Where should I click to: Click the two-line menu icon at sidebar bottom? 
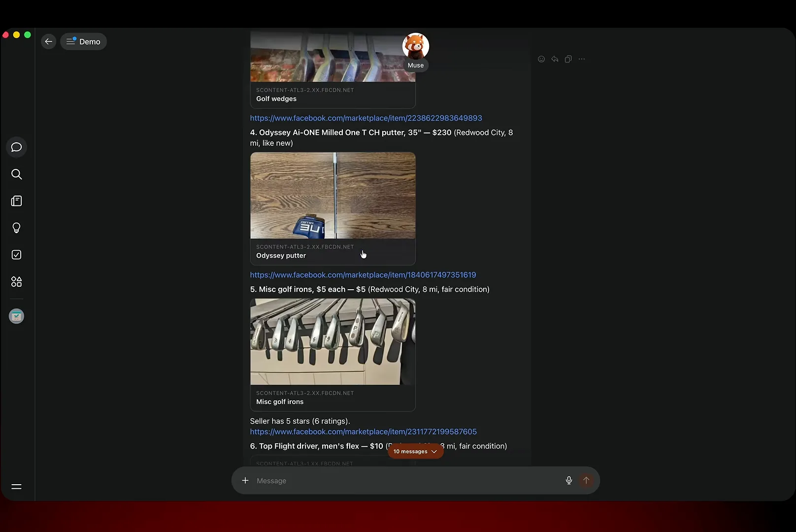tap(16, 487)
